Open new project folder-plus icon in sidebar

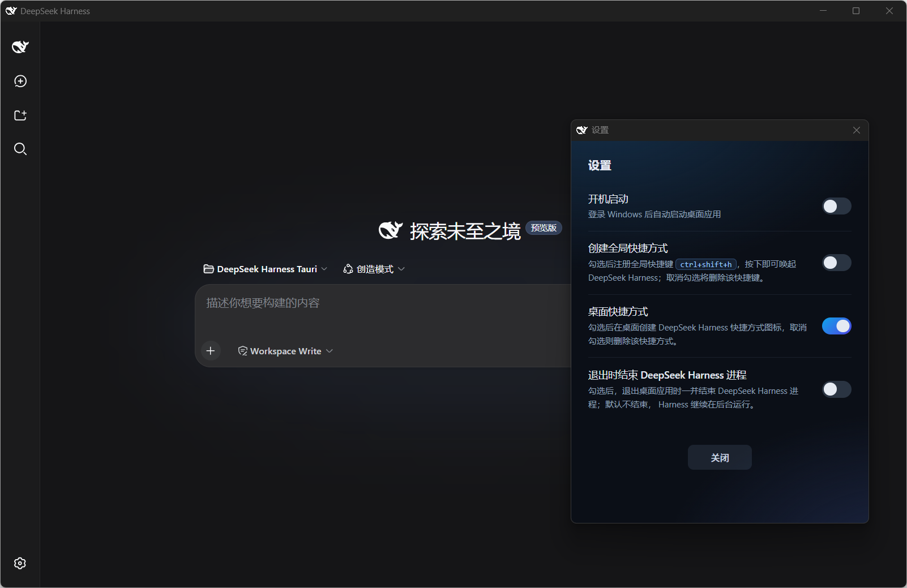point(20,115)
